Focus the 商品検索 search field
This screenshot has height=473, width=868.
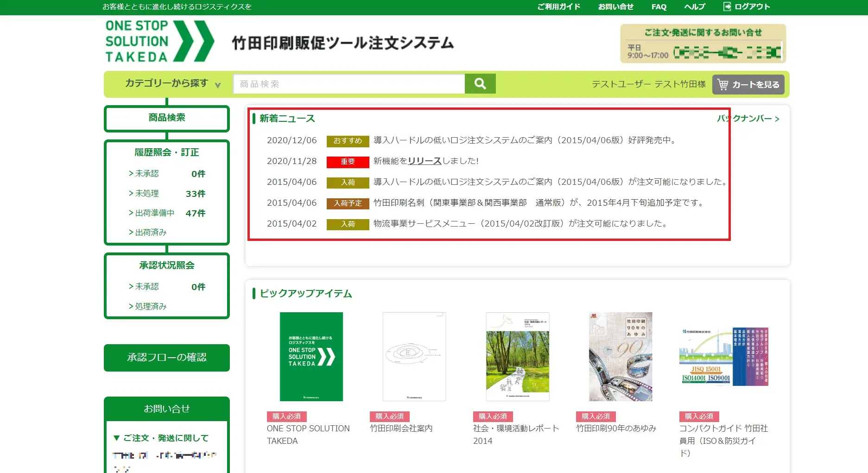click(349, 84)
